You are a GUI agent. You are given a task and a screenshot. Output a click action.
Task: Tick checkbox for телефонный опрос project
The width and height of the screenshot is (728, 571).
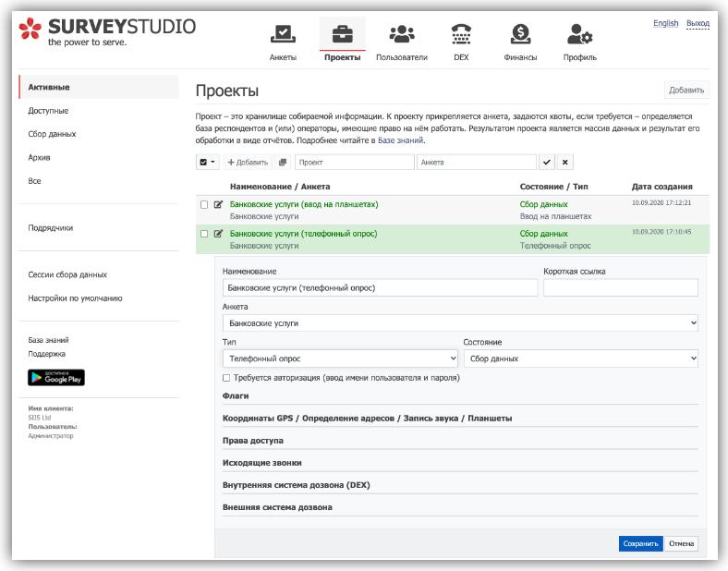tap(204, 234)
